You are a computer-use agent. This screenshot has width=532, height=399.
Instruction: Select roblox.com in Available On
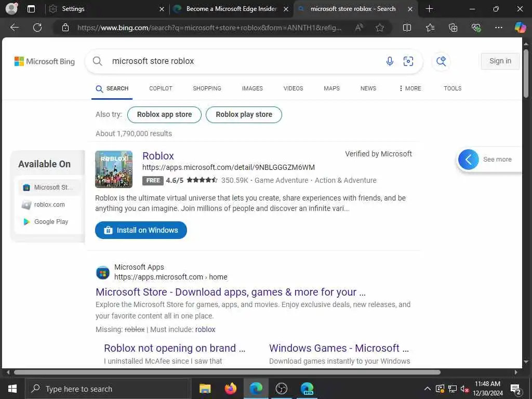49,205
